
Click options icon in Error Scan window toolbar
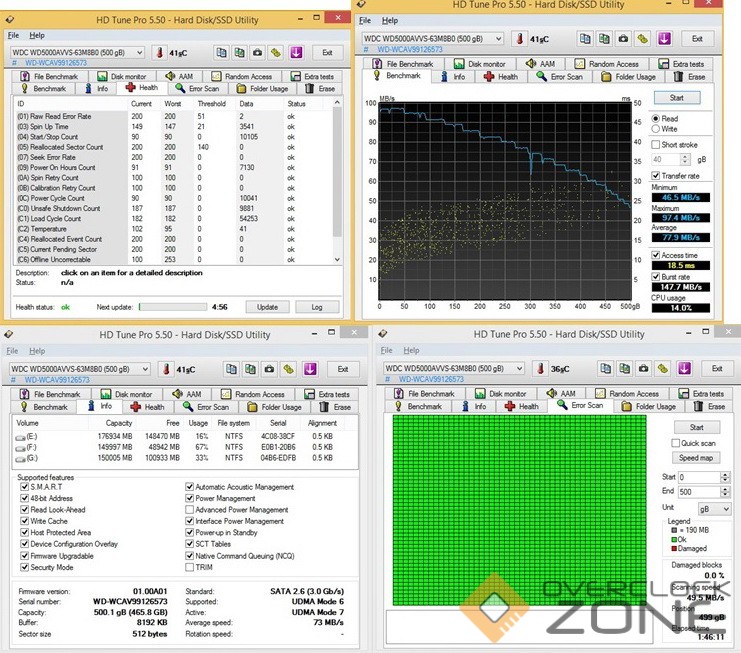point(663,368)
